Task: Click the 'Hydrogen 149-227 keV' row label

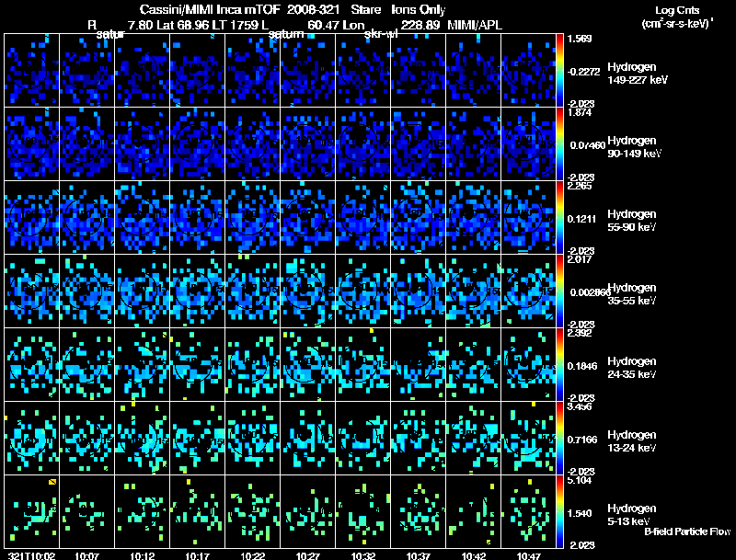Action: [x=638, y=74]
